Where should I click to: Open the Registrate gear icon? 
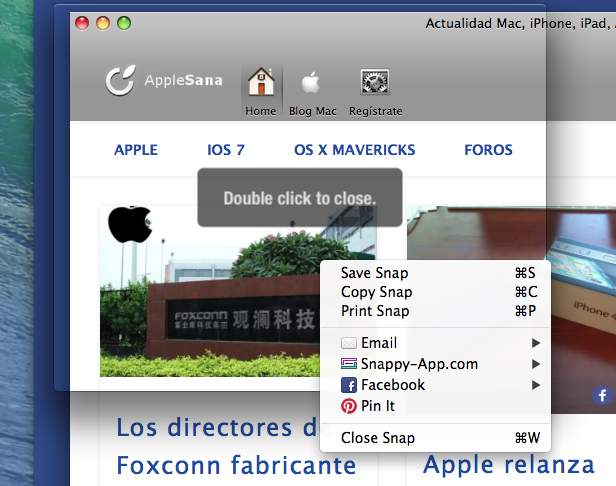click(x=375, y=82)
